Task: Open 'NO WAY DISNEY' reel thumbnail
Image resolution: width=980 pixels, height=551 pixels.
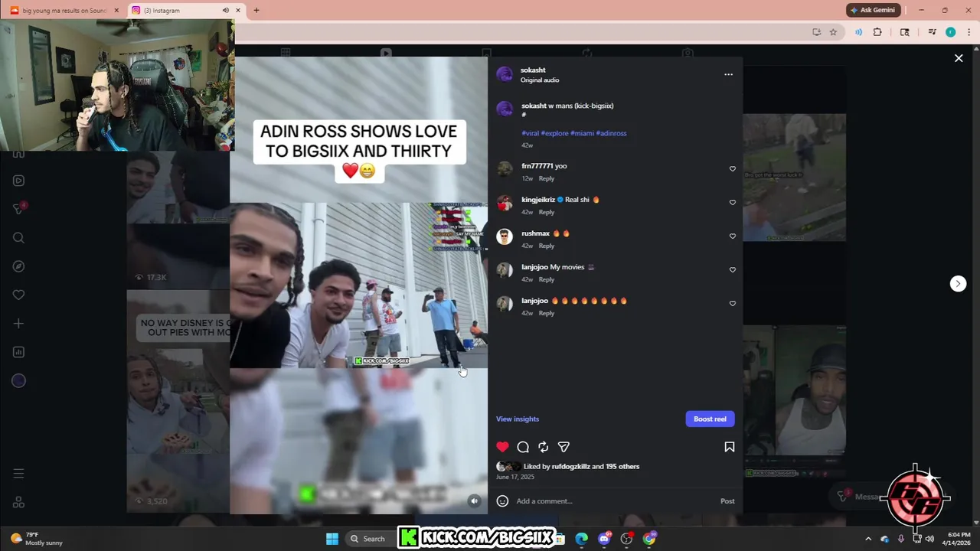Action: click(178, 401)
